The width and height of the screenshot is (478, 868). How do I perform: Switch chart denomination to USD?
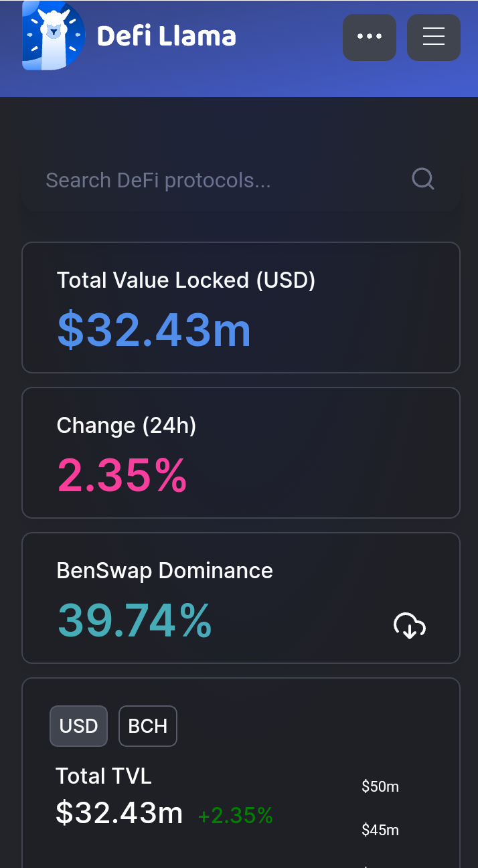point(79,726)
